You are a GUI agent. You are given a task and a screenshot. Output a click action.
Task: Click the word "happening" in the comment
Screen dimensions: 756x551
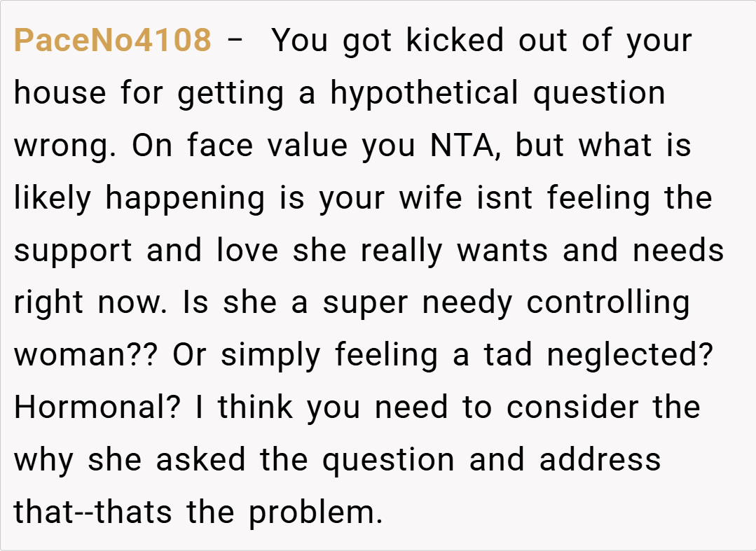185,199
